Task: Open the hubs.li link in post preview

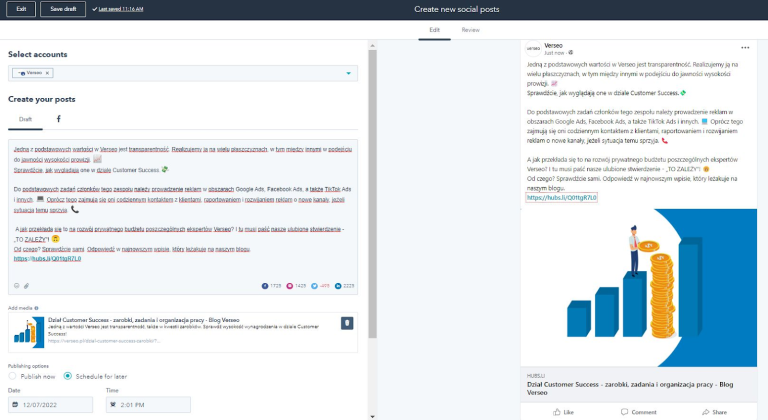Action: pyautogui.click(x=562, y=198)
